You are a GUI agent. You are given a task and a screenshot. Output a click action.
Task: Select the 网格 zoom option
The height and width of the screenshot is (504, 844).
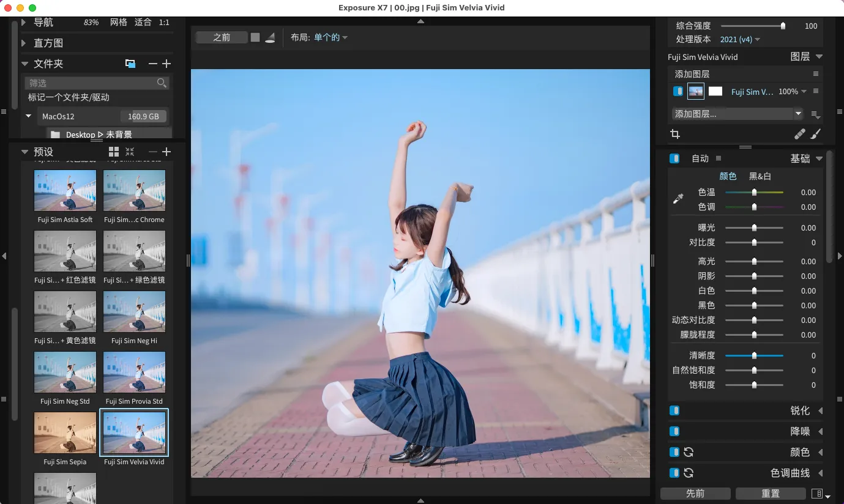(x=119, y=22)
